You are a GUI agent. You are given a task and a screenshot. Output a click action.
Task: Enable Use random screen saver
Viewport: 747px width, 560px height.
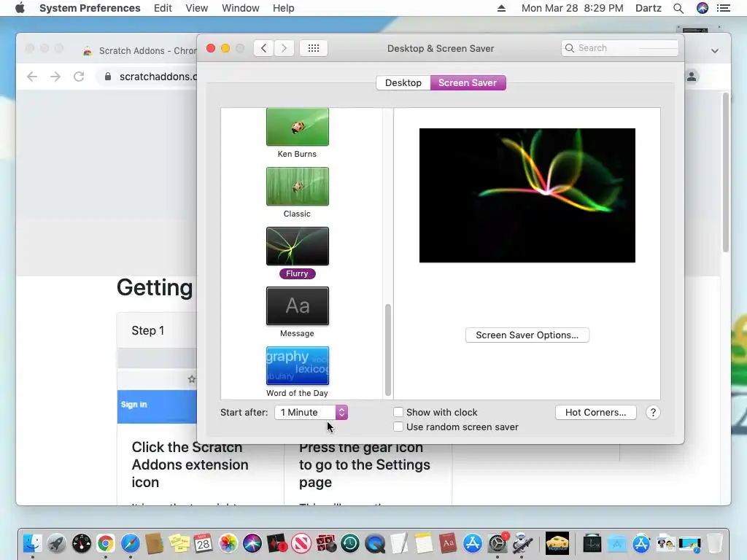pyautogui.click(x=398, y=427)
